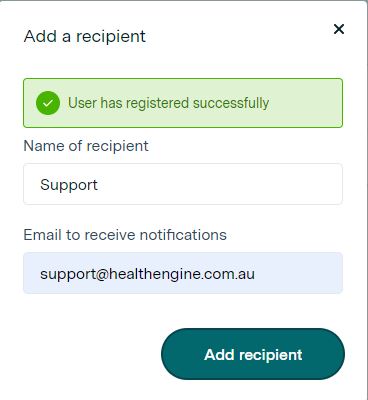Place cursor in the 'Support' text
The image size is (368, 400).
69,185
